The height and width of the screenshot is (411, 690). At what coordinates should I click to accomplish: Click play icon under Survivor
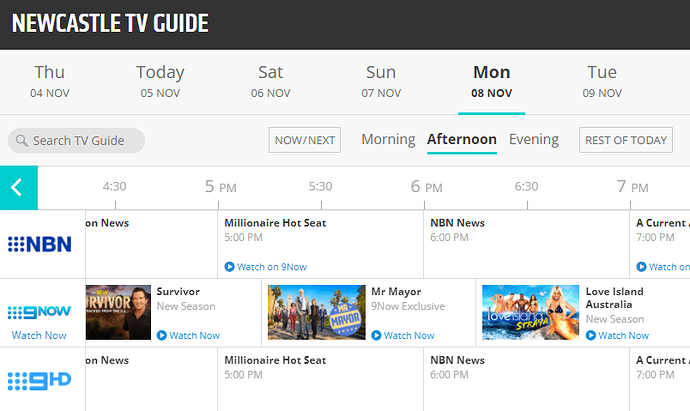pos(162,336)
